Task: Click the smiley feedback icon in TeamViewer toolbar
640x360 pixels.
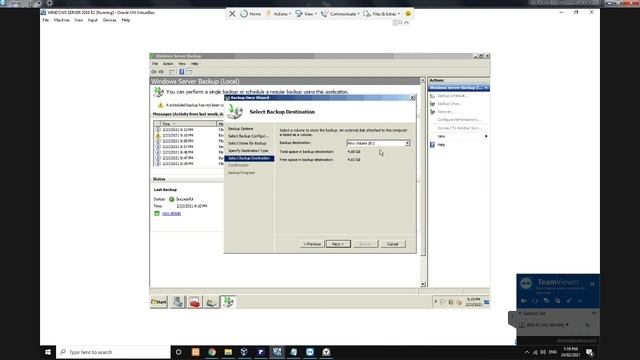Action: pyautogui.click(x=408, y=13)
